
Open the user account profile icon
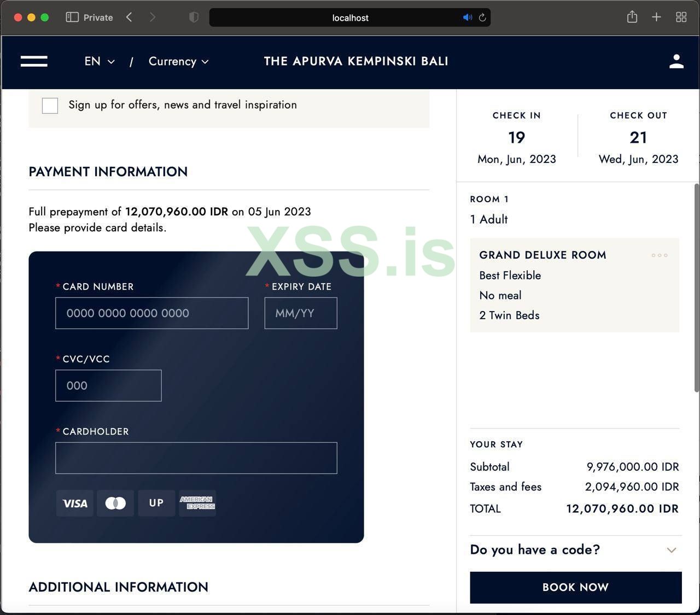(676, 61)
